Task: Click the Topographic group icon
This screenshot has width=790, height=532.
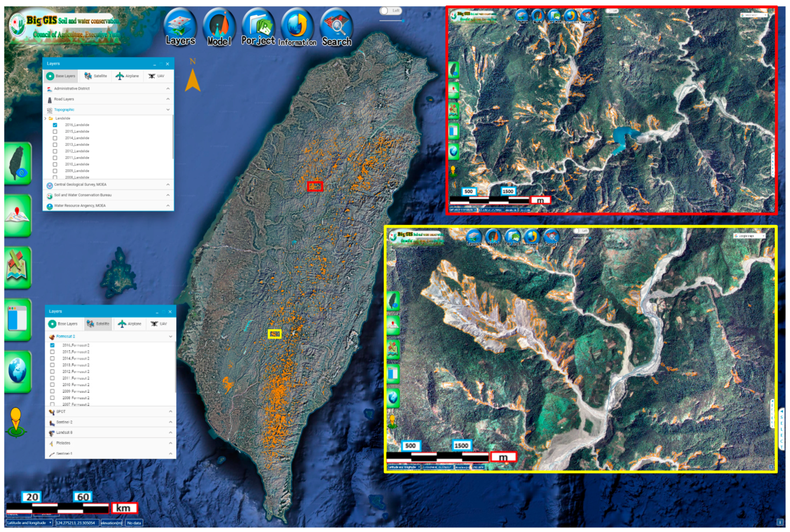Action: click(x=49, y=110)
